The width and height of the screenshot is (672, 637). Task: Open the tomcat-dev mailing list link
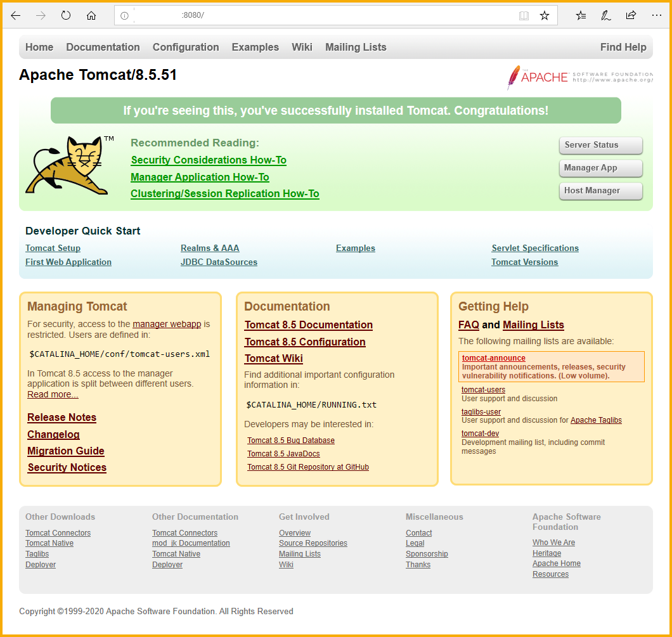coord(480,434)
